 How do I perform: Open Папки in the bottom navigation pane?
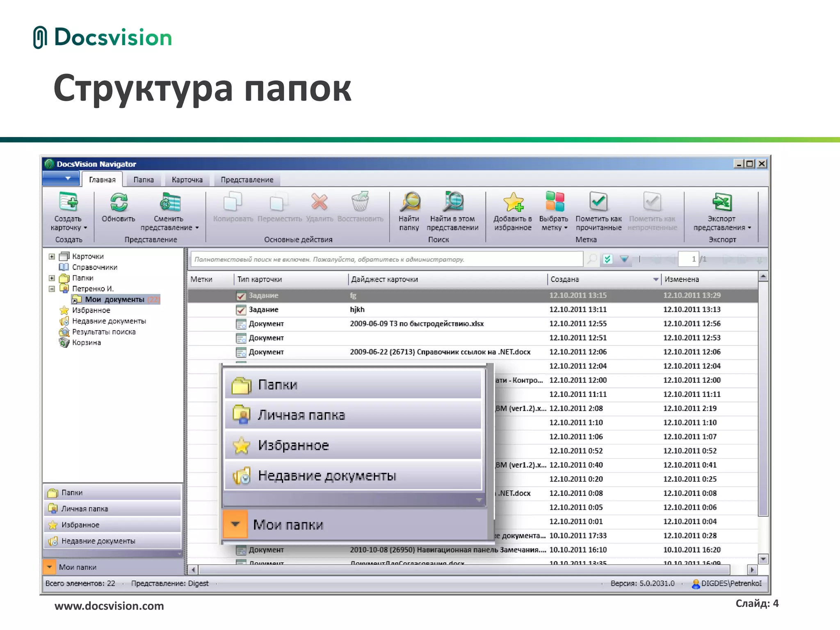click(112, 492)
